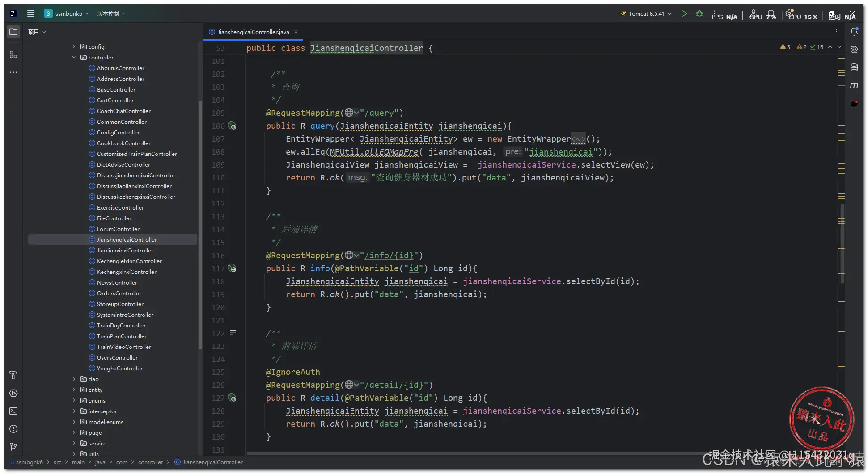868x474 pixels.
Task: Expand the dao folder
Action: (x=74, y=379)
